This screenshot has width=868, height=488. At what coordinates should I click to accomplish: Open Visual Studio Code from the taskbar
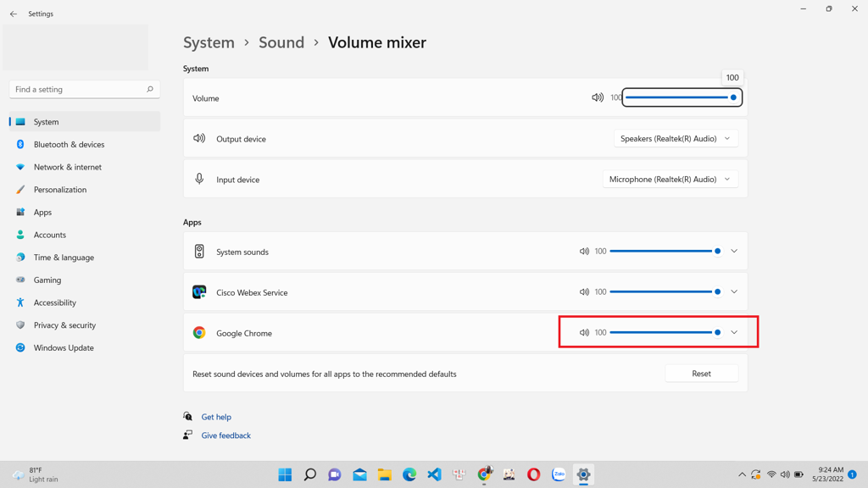pos(434,474)
